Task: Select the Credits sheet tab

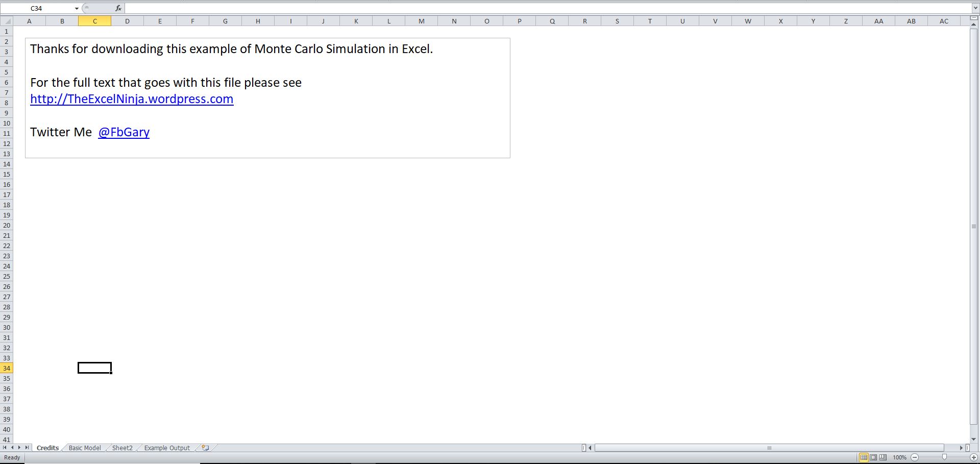Action: click(47, 448)
